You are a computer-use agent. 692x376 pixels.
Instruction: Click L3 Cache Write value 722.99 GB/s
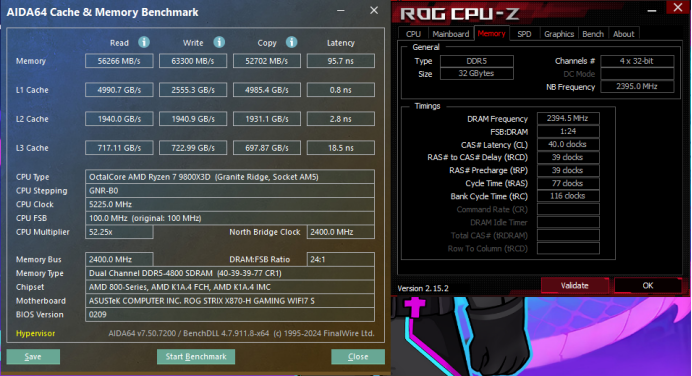193,148
